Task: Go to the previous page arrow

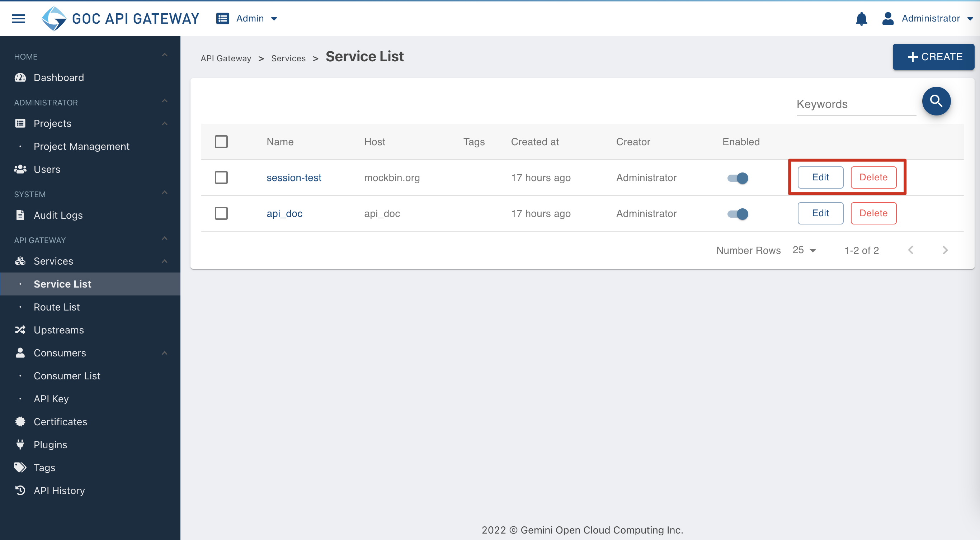Action: coord(911,250)
